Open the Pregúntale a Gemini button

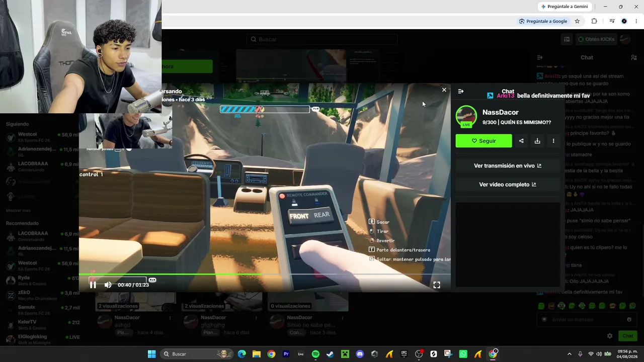pyautogui.click(x=564, y=7)
